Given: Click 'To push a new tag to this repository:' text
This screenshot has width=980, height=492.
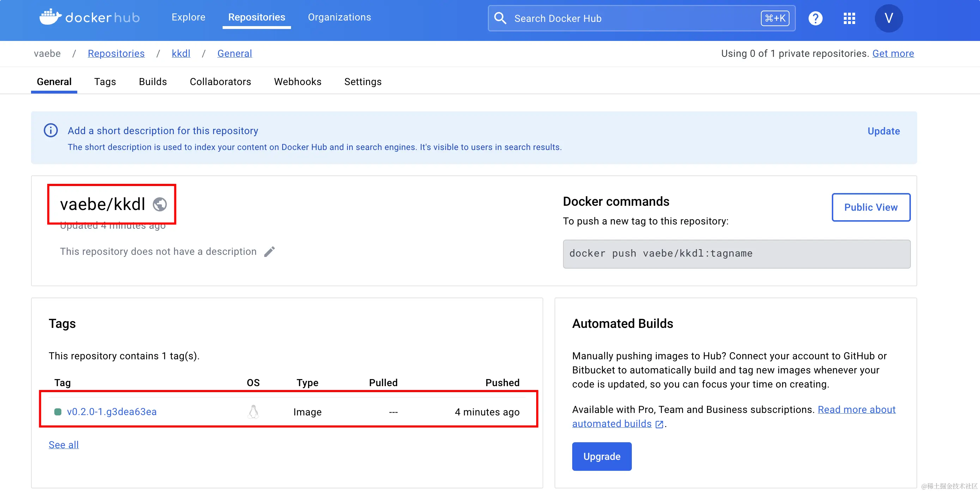Looking at the screenshot, I should [646, 221].
